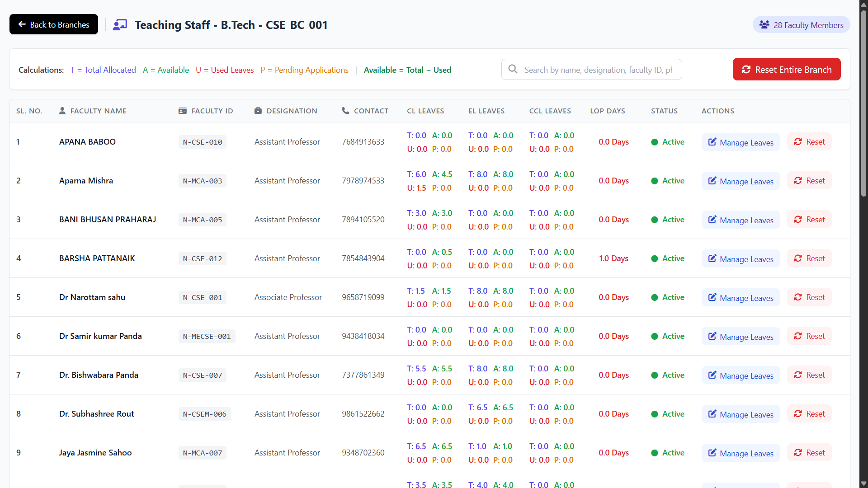Click the refresh icon in Aparna Mishra's Reset
This screenshot has height=488, width=868.
[x=798, y=181]
